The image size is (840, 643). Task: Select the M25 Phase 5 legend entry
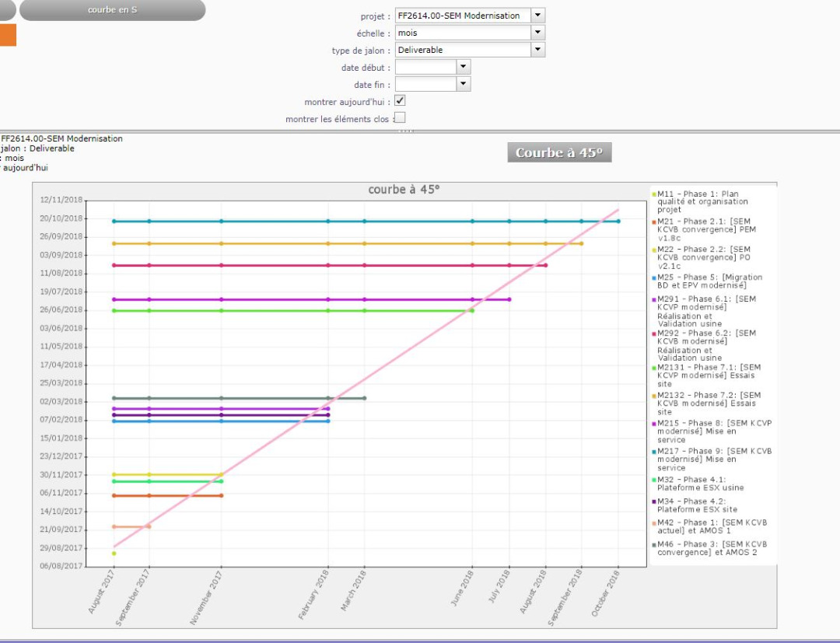[709, 281]
